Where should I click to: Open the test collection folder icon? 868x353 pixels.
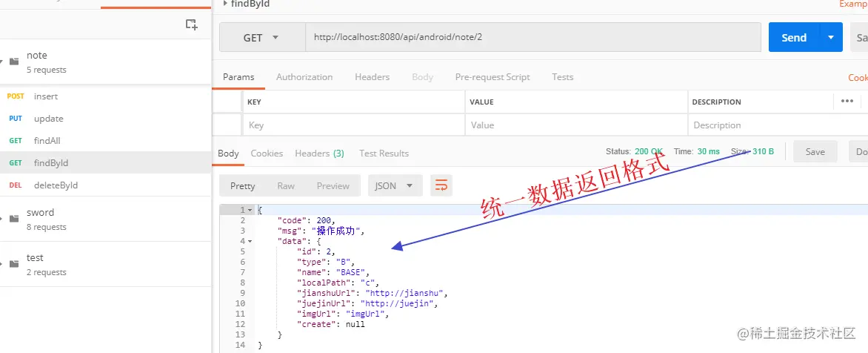[14, 264]
